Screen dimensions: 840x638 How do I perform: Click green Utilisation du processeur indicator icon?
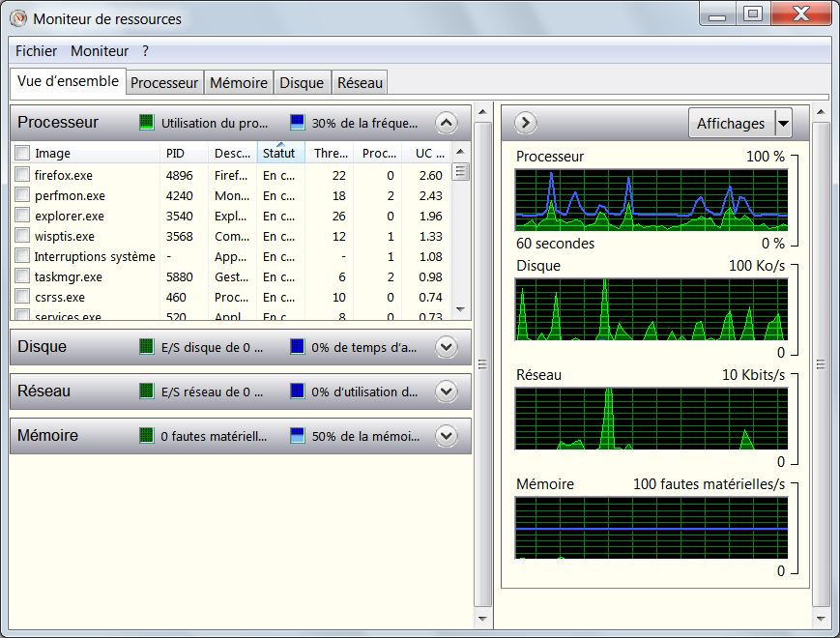click(x=146, y=123)
